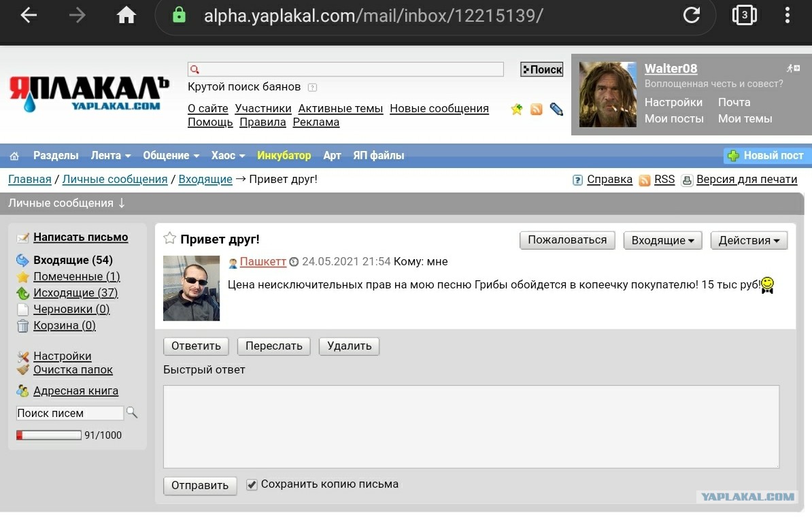Click the magnifier icon beside Поиск писем
This screenshot has height=517, width=812.
(132, 412)
